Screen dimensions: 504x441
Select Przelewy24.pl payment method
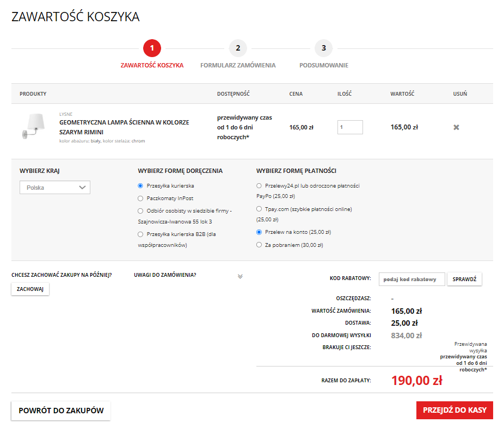[x=259, y=185]
